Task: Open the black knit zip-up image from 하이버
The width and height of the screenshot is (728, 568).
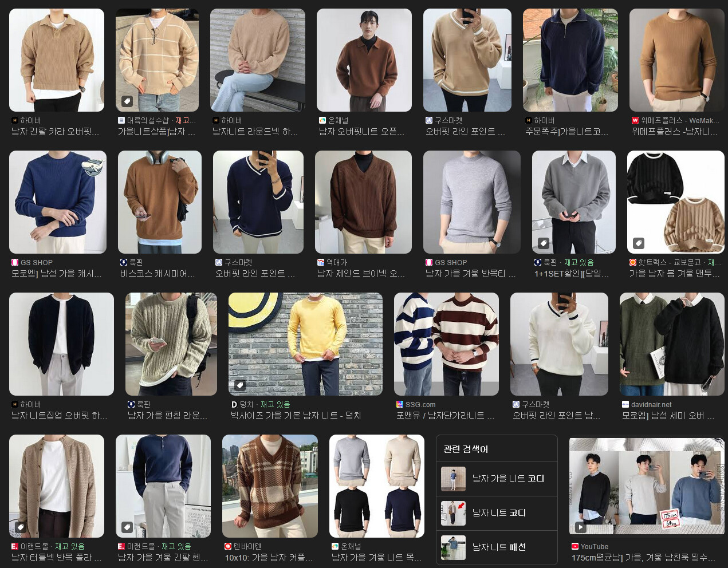Action: 61,344
